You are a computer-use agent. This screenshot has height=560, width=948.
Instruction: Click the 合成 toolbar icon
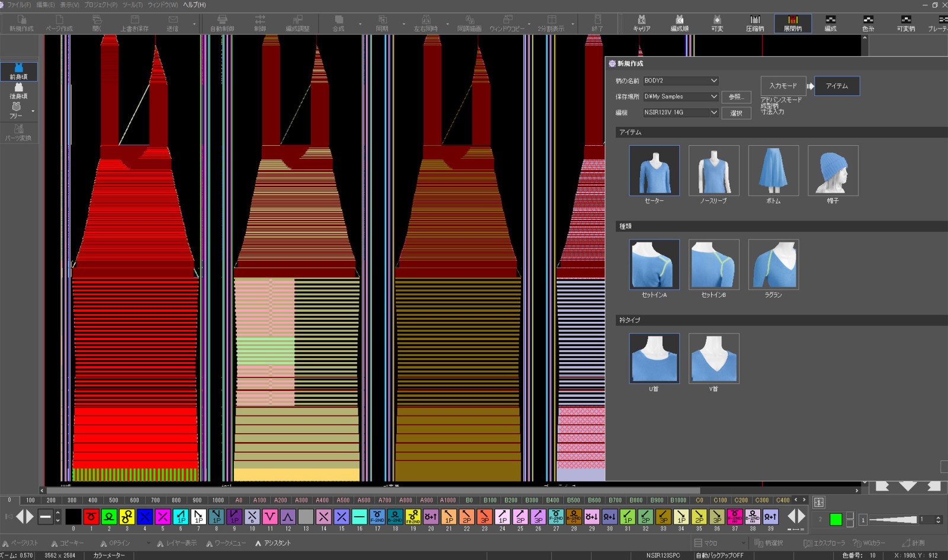click(338, 23)
